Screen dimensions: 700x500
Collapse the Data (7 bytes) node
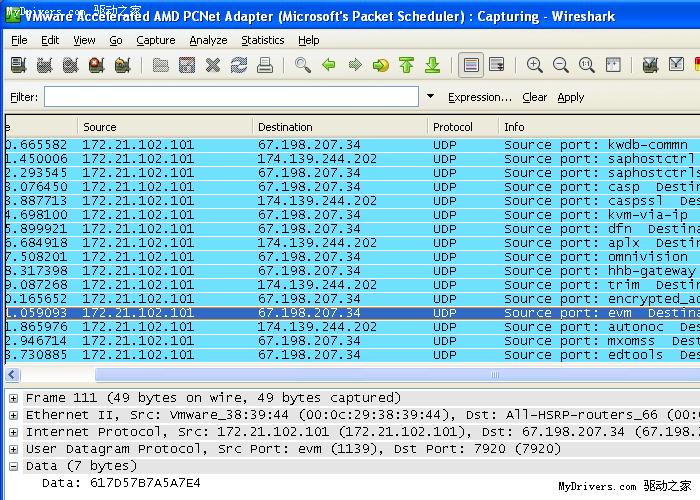13,466
